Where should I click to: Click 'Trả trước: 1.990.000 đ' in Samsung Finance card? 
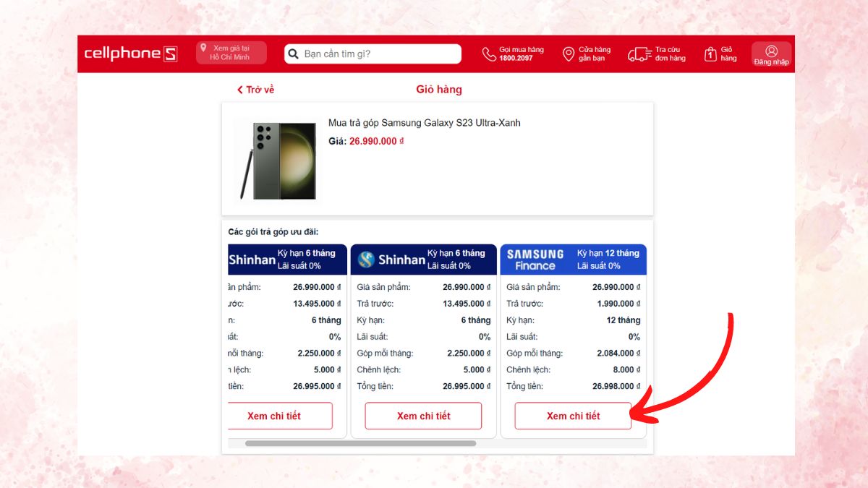(x=574, y=304)
